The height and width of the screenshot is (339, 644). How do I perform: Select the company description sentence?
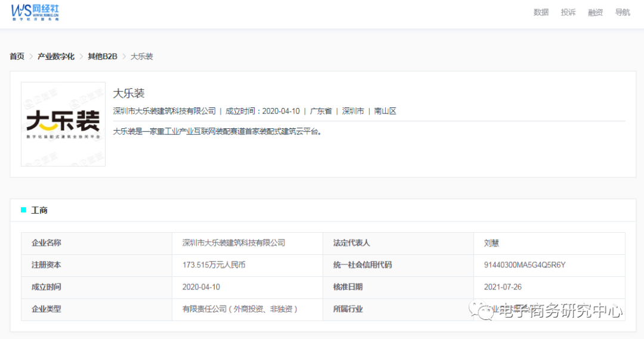(x=217, y=131)
